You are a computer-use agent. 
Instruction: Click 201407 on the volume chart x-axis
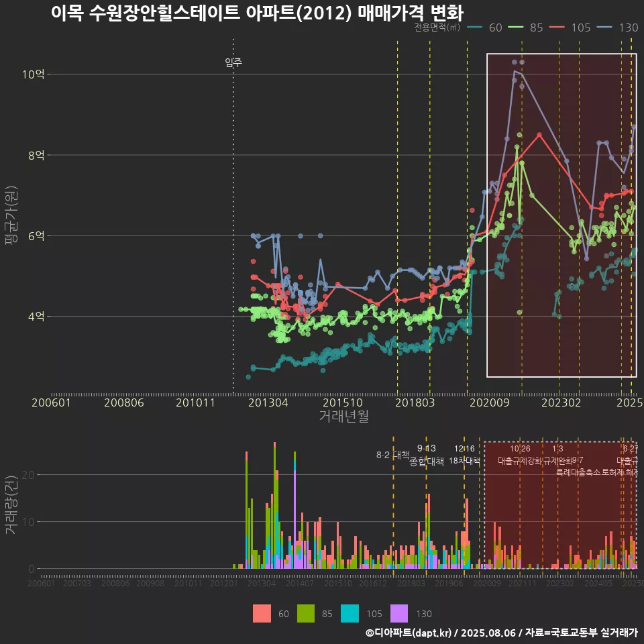[x=300, y=583]
